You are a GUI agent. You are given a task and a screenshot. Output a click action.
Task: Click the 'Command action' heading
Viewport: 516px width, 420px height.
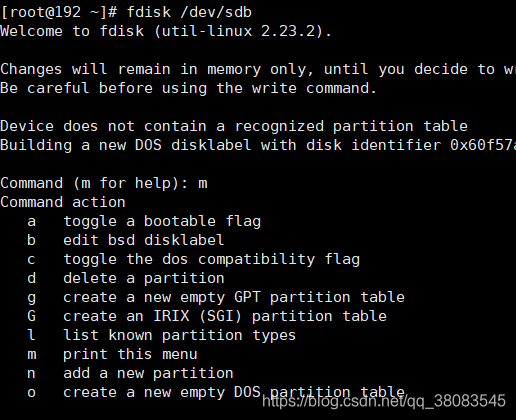click(x=63, y=202)
